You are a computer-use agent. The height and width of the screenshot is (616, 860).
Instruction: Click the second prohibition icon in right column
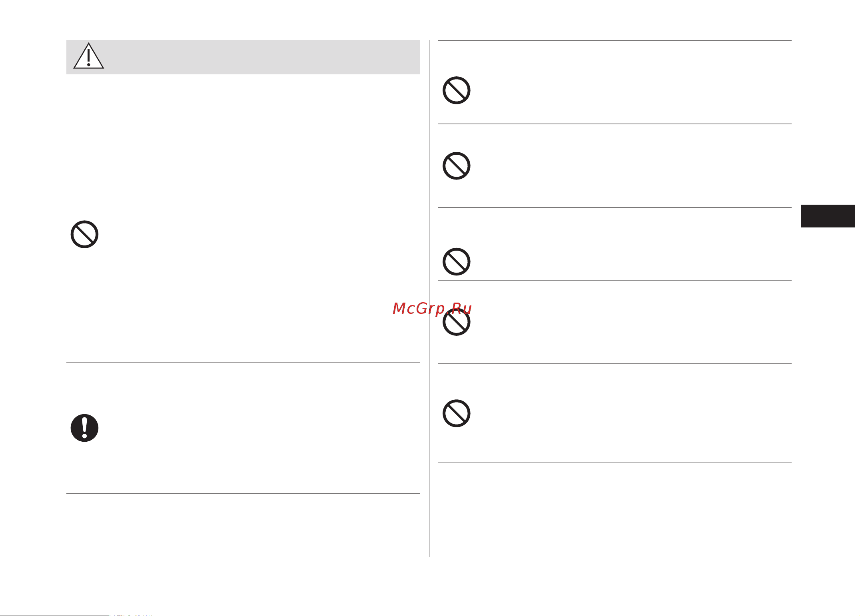tap(457, 166)
